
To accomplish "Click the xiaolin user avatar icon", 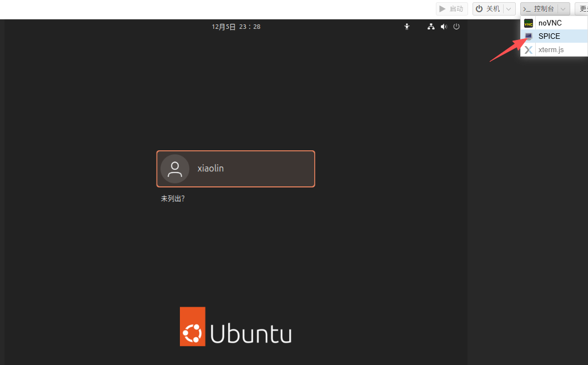I will 175,169.
